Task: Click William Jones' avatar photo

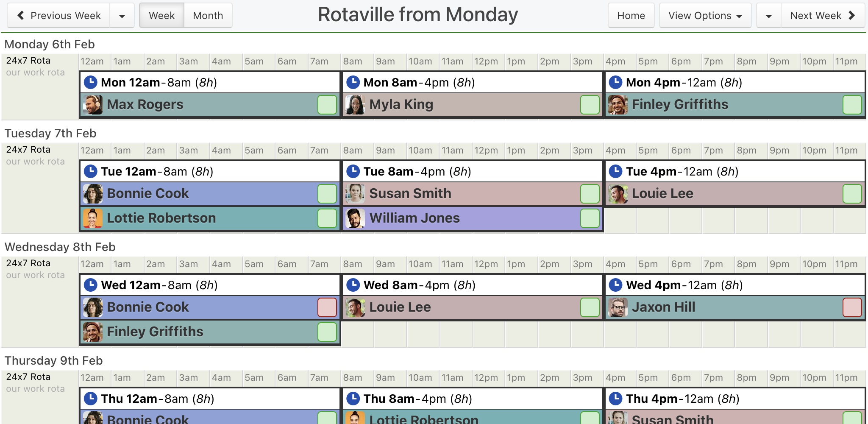Action: tap(355, 218)
